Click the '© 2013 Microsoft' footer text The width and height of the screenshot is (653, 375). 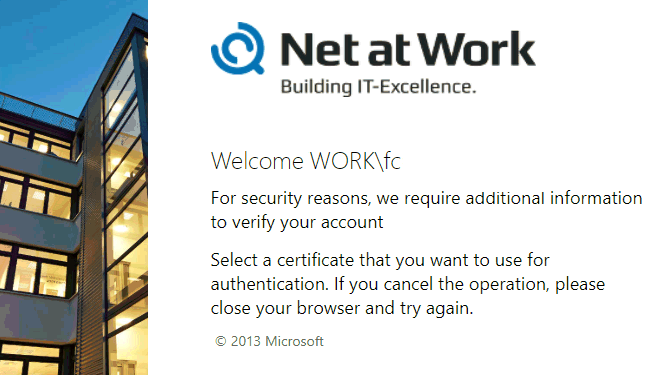click(269, 342)
